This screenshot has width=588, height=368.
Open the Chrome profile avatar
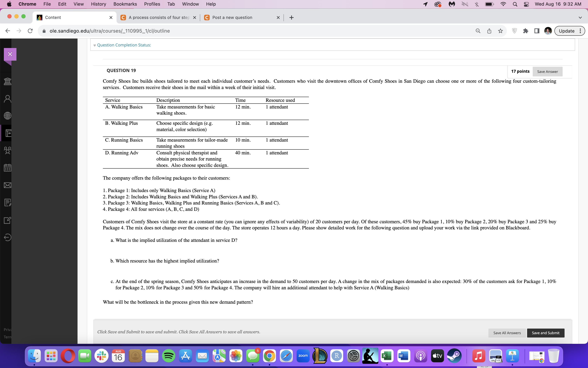point(548,31)
